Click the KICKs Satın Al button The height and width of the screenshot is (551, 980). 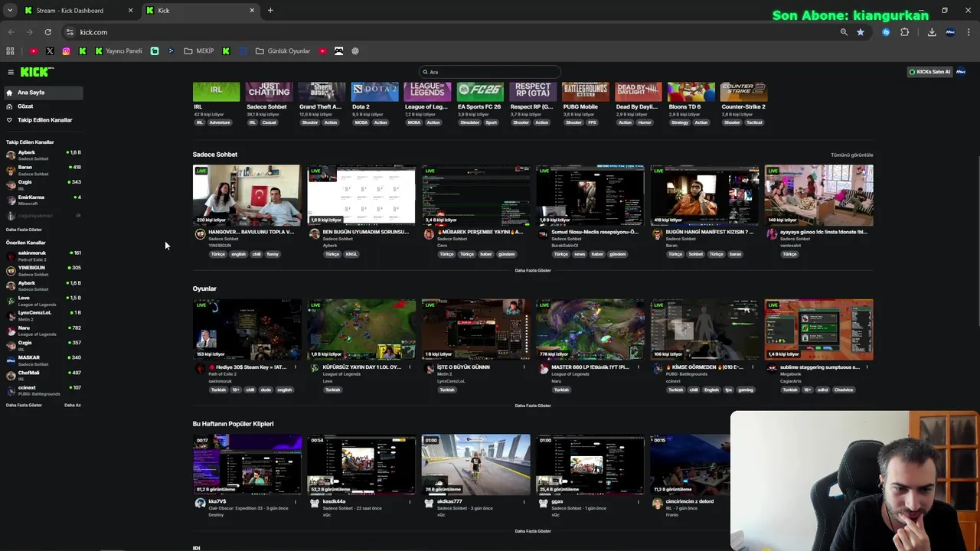coord(929,72)
